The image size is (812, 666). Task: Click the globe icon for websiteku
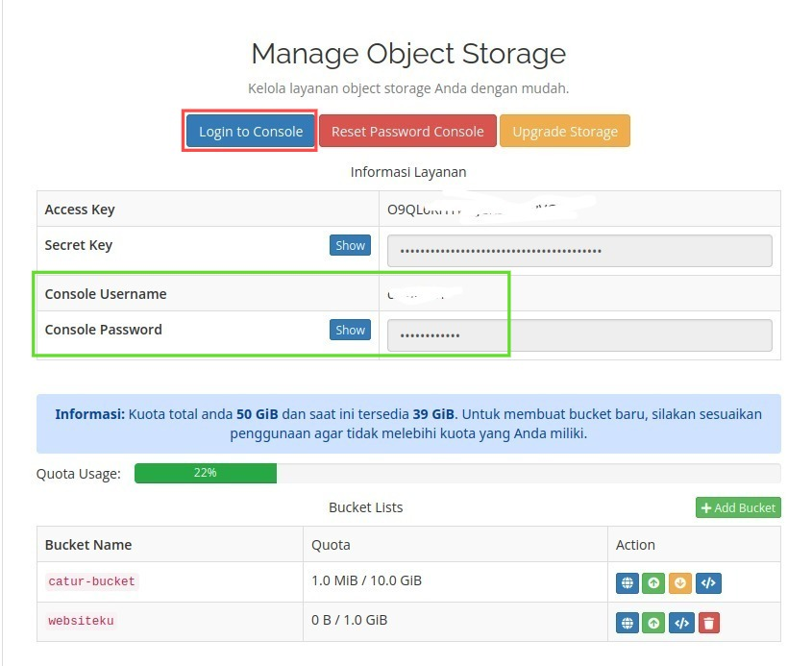627,623
